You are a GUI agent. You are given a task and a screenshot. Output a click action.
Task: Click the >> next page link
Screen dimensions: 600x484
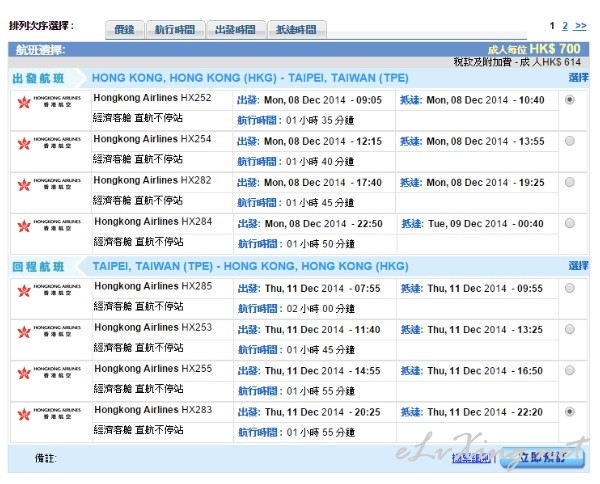click(580, 26)
